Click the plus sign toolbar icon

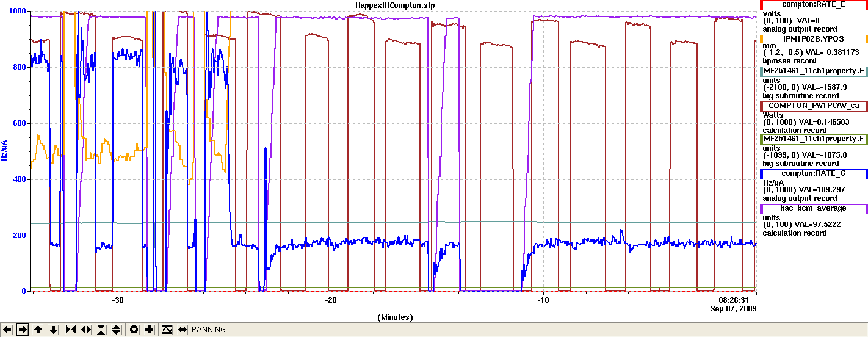pos(149,330)
